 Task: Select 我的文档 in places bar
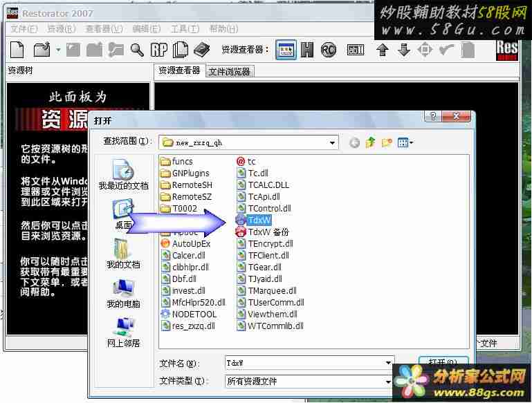124,254
